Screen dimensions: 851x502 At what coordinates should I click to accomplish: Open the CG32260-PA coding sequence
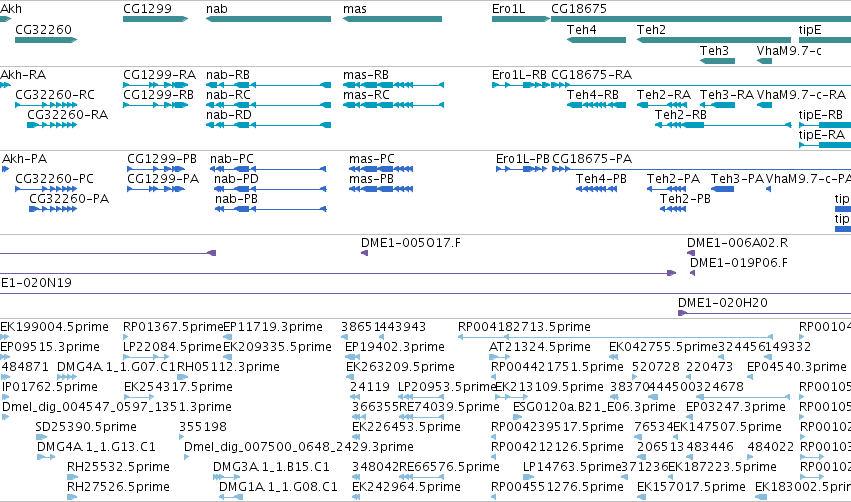point(53,209)
